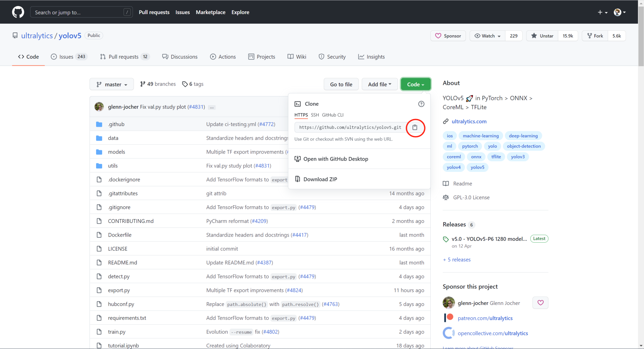The height and width of the screenshot is (349, 644).
Task: Open the master branch selector
Action: [x=112, y=85]
